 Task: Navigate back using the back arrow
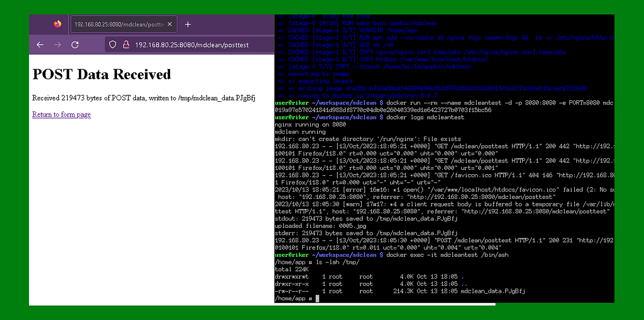[40, 45]
